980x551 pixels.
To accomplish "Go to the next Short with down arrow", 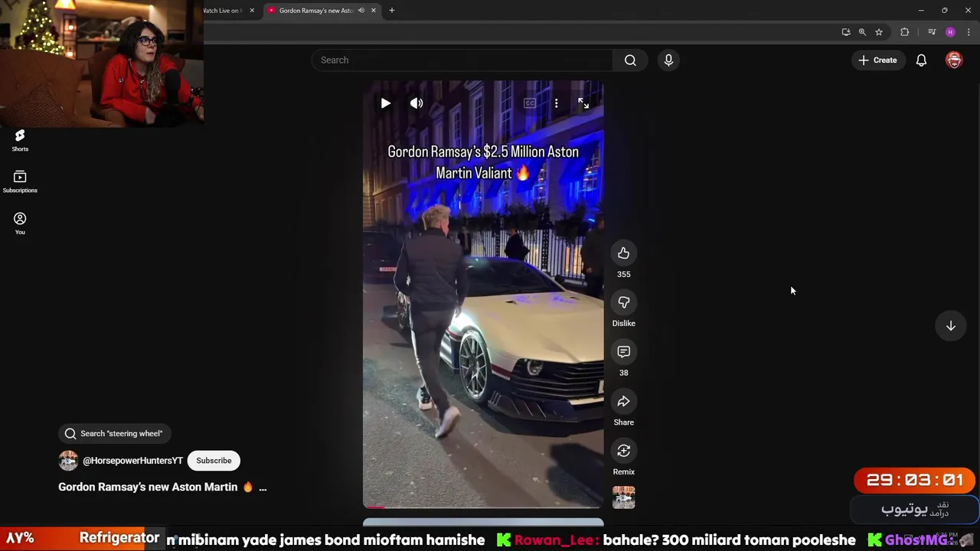I will [x=951, y=326].
